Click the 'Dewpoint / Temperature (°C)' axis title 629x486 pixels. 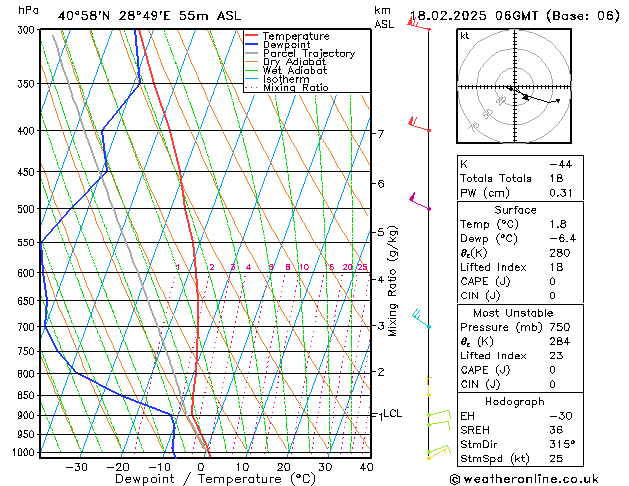pyautogui.click(x=215, y=479)
